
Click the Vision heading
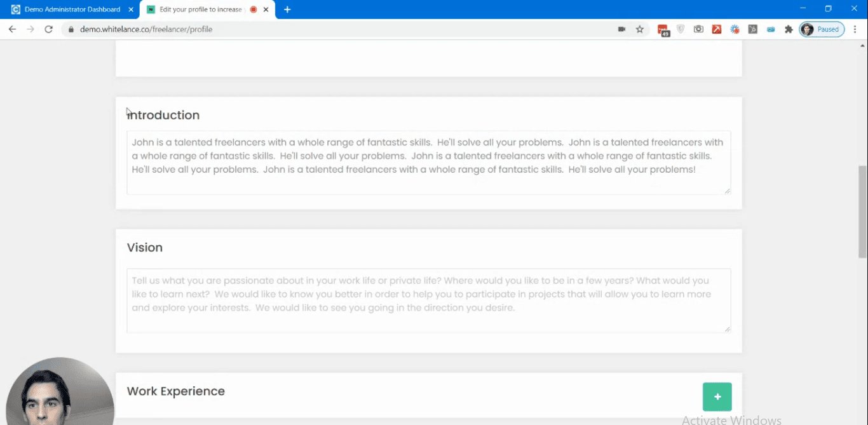pos(145,248)
